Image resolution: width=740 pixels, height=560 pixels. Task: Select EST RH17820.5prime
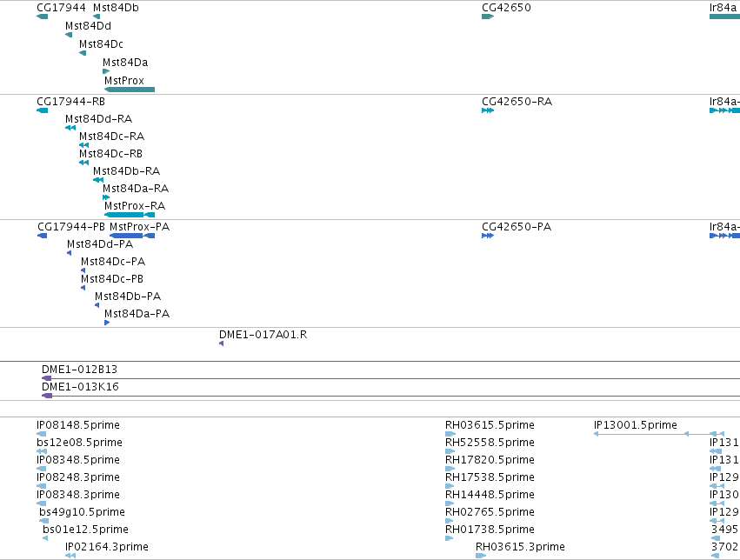pos(490,461)
